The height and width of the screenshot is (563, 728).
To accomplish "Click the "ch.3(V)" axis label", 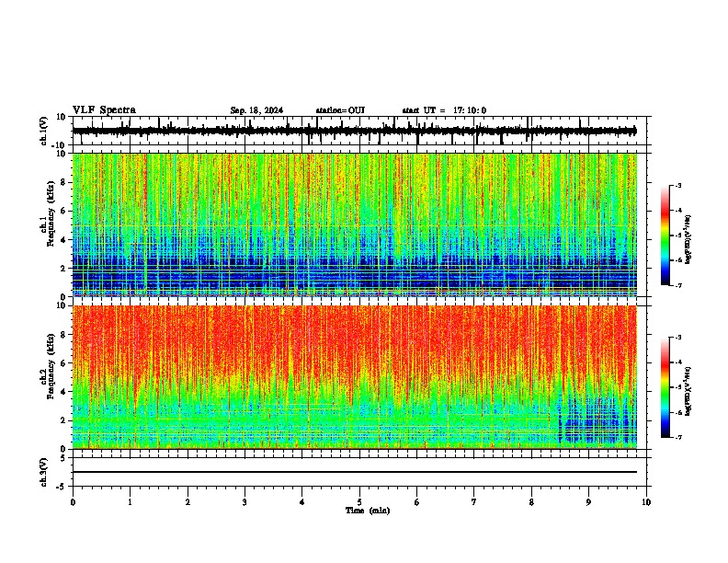I will (44, 472).
